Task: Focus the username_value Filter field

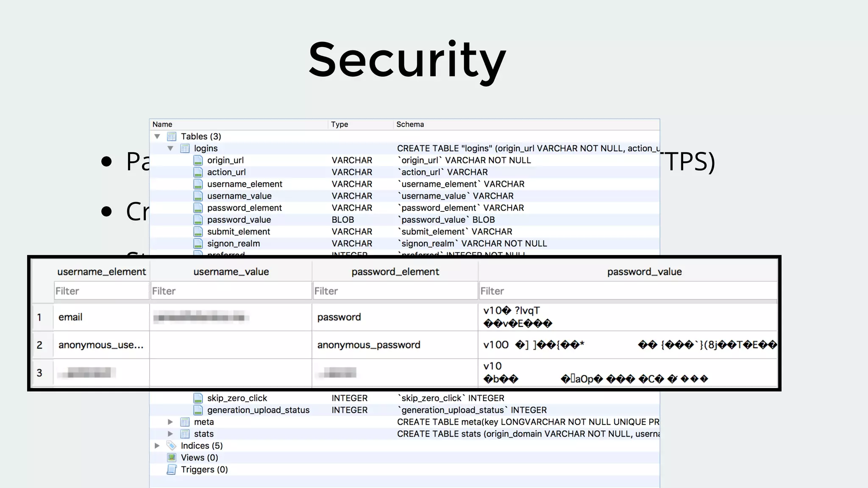Action: click(231, 291)
